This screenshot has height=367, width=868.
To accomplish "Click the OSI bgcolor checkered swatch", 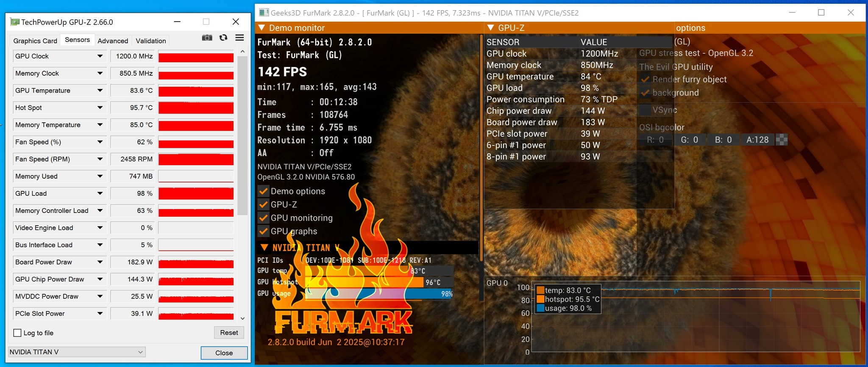I will point(782,140).
